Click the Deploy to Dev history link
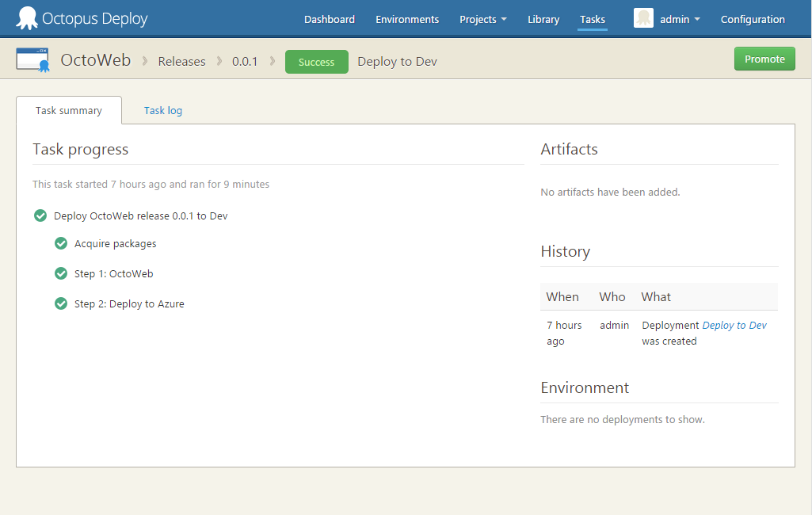812x515 pixels. pyautogui.click(x=734, y=325)
